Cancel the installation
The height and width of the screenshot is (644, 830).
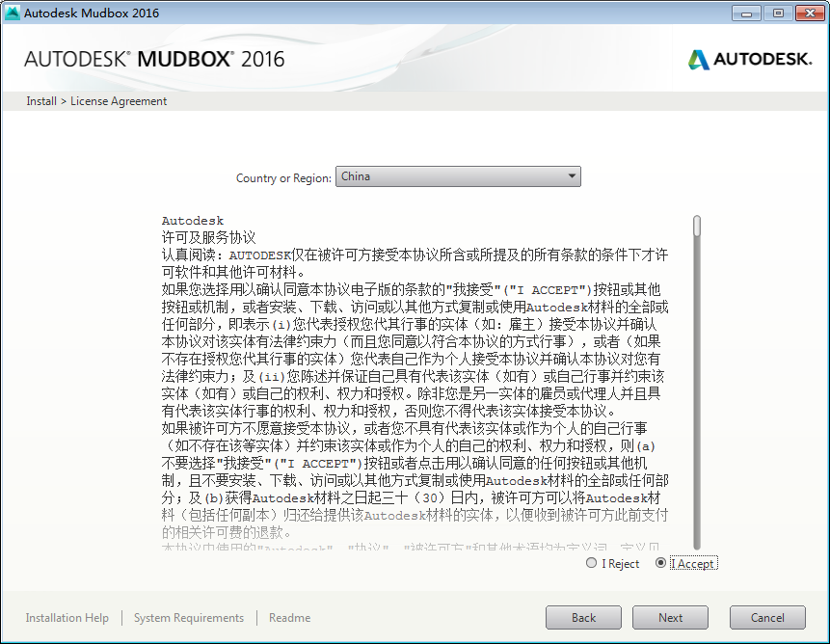(x=767, y=617)
